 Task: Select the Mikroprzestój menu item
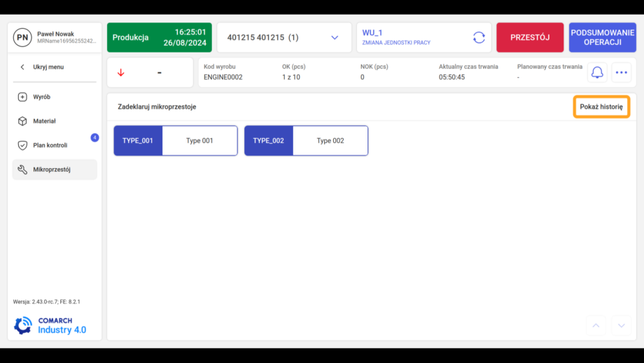pos(55,170)
